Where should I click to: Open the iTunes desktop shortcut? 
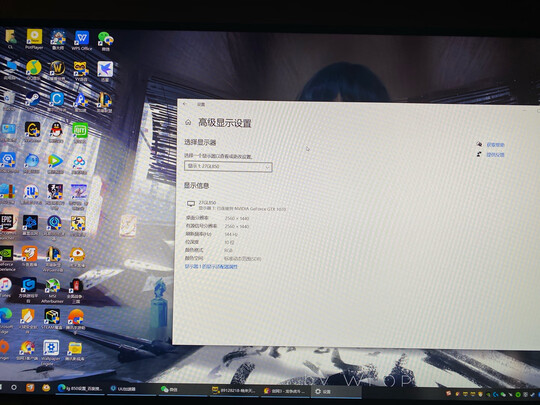[6, 288]
